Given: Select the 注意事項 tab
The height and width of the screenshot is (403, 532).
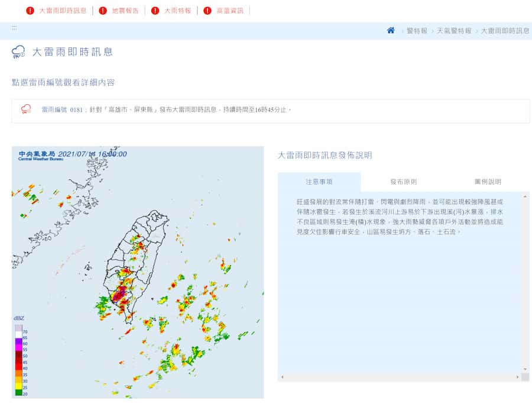Looking at the screenshot, I should pyautogui.click(x=319, y=182).
